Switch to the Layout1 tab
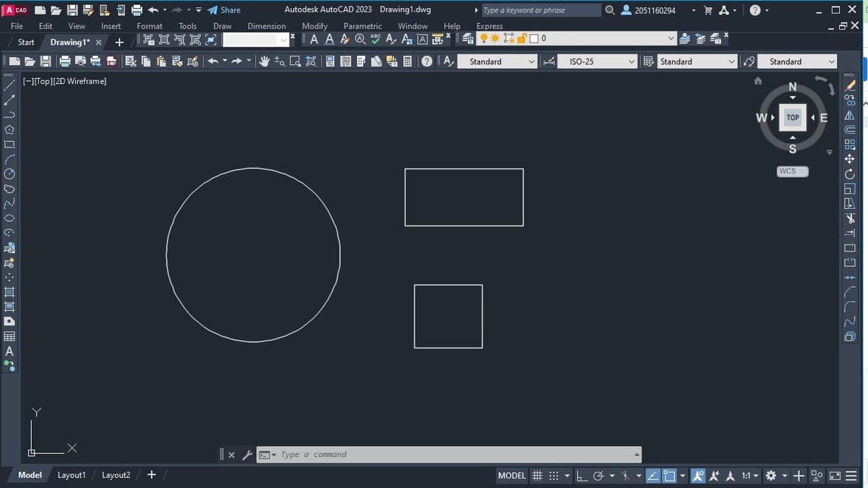868x488 pixels. coord(72,475)
